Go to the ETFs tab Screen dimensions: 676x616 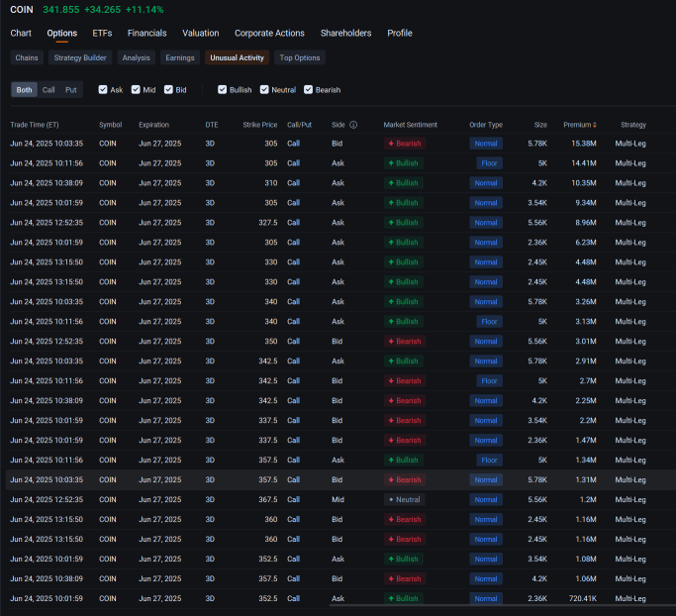102,34
